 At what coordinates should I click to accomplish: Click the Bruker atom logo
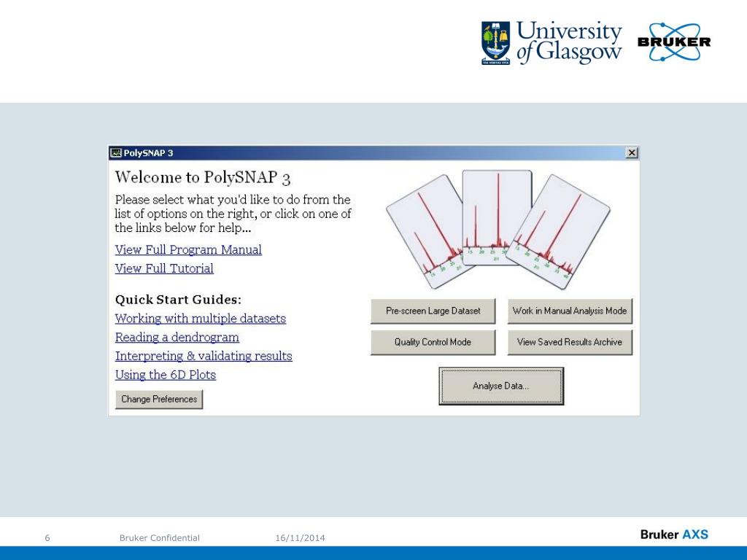pos(673,42)
